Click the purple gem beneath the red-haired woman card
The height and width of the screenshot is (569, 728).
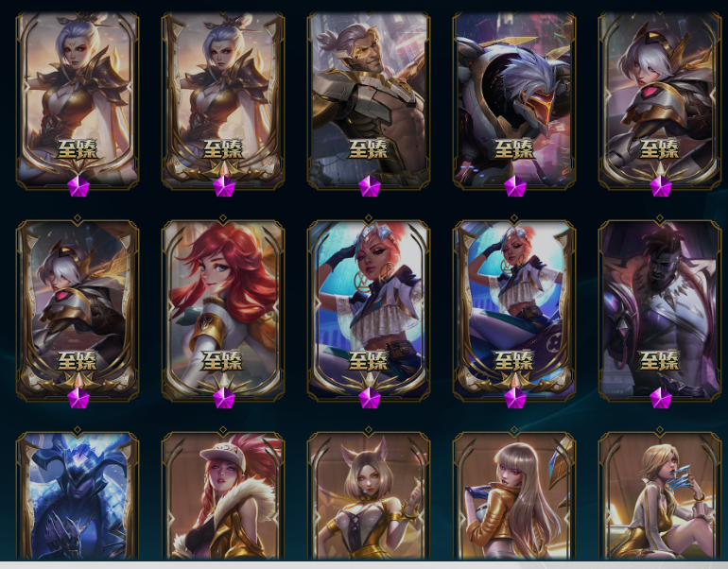coord(224,398)
